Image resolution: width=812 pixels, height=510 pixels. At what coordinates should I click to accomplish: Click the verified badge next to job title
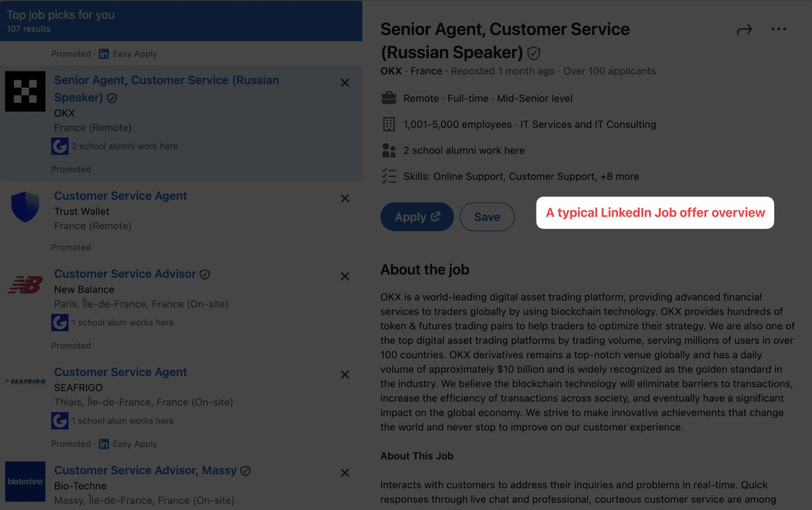pyautogui.click(x=533, y=53)
